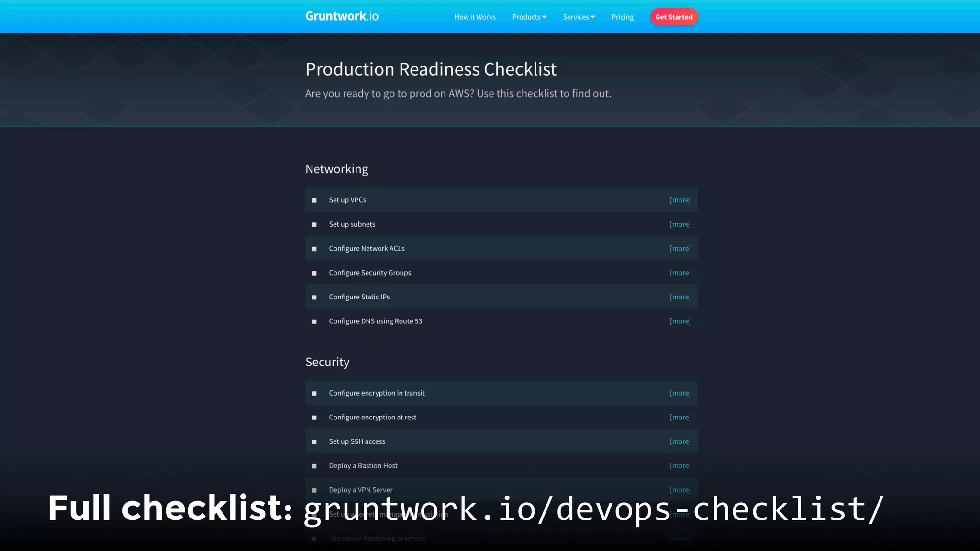This screenshot has height=551, width=980.
Task: Click the Networking section heading
Action: 336,169
